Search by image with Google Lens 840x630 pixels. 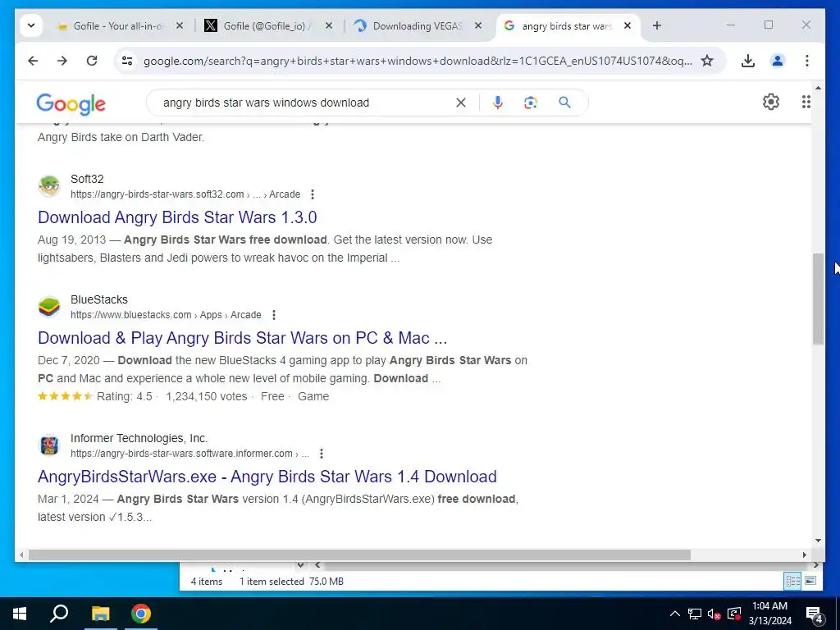click(x=531, y=103)
